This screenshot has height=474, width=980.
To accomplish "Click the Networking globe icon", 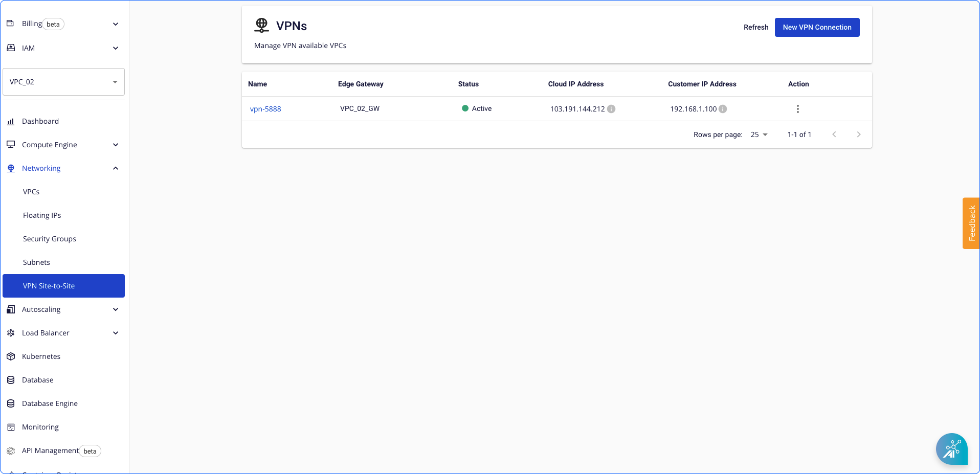I will tap(10, 168).
